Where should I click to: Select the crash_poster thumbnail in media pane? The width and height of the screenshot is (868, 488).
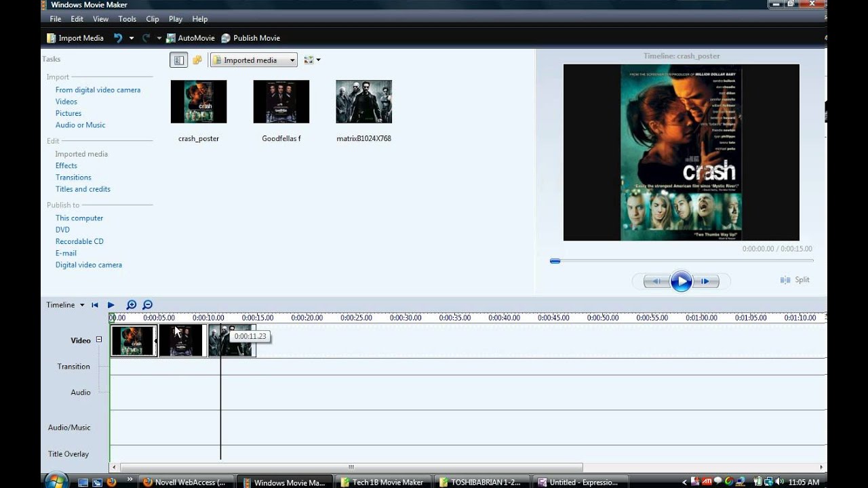(x=199, y=102)
